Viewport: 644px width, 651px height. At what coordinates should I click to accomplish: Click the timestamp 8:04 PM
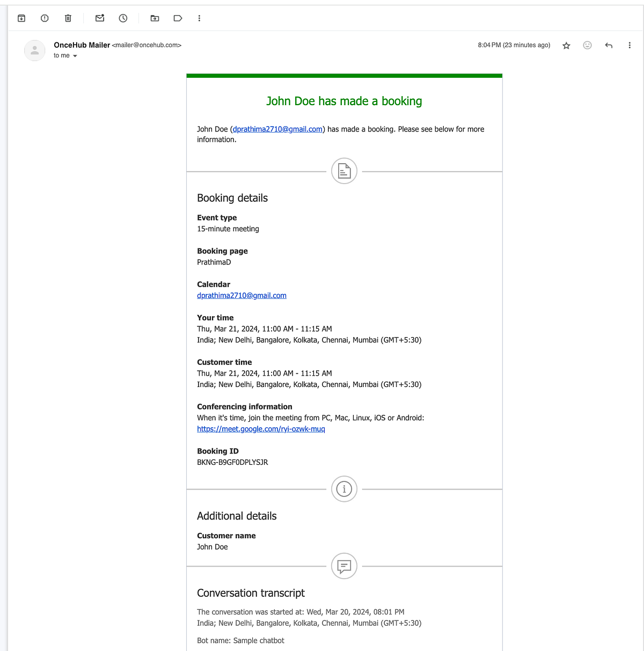click(514, 45)
